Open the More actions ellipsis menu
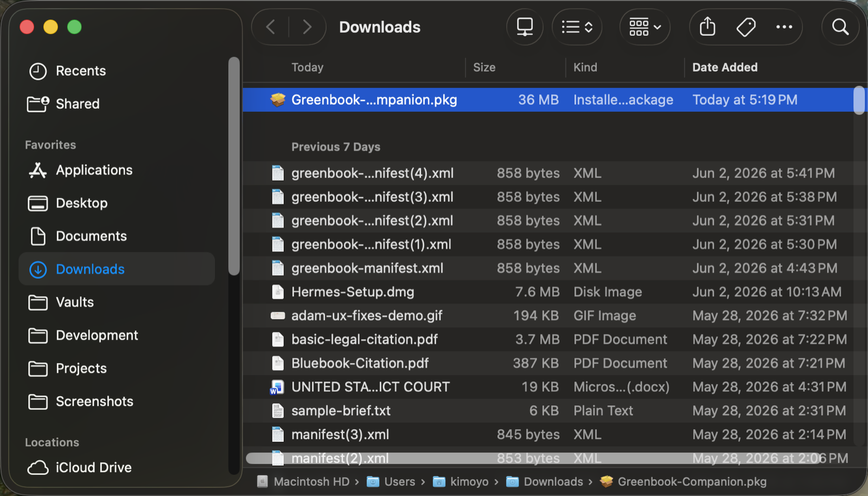The height and width of the screenshot is (496, 868). coord(784,27)
